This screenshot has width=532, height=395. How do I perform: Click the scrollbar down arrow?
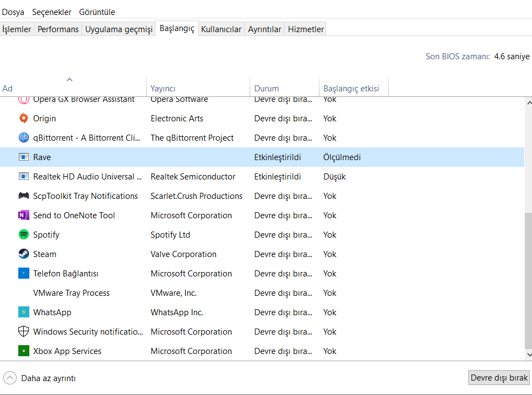[x=528, y=355]
